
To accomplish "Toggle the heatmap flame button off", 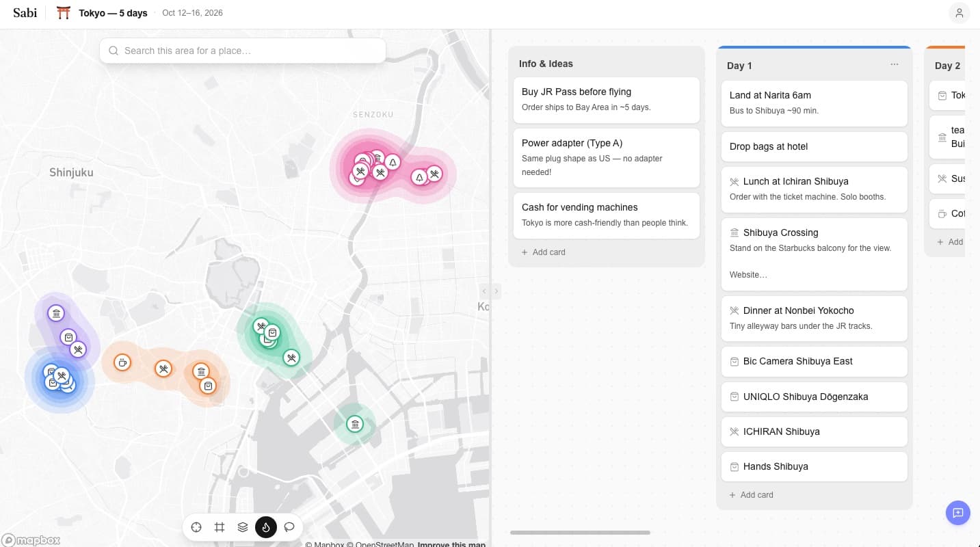I will tap(266, 527).
